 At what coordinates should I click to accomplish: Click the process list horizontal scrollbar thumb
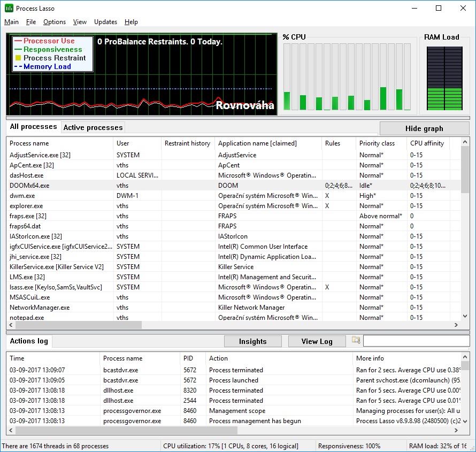(x=75, y=325)
